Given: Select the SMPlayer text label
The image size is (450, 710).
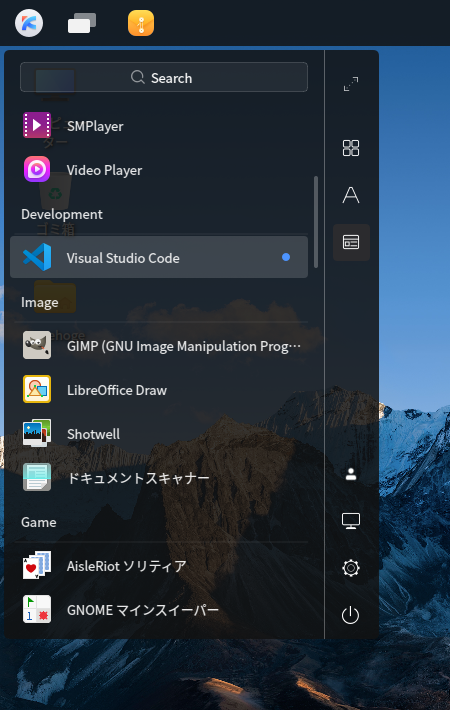Looking at the screenshot, I should 95,126.
